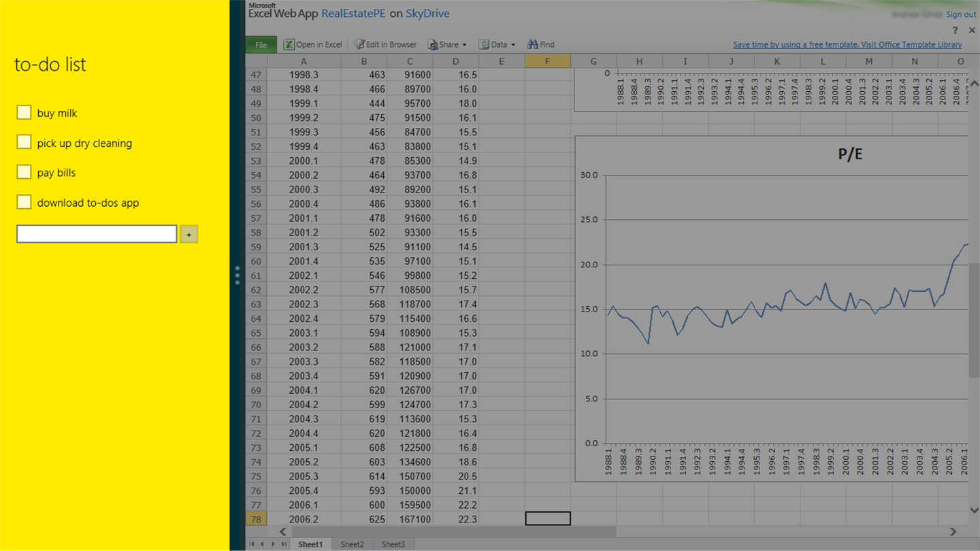This screenshot has height=551, width=980.
Task: Click the horizontal scrollbar right arrow
Action: 953,531
